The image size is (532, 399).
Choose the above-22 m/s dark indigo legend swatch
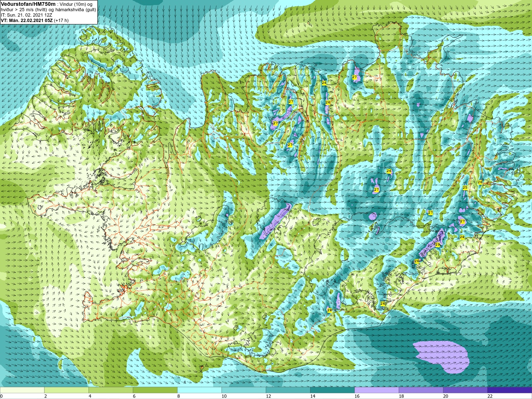click(510, 390)
